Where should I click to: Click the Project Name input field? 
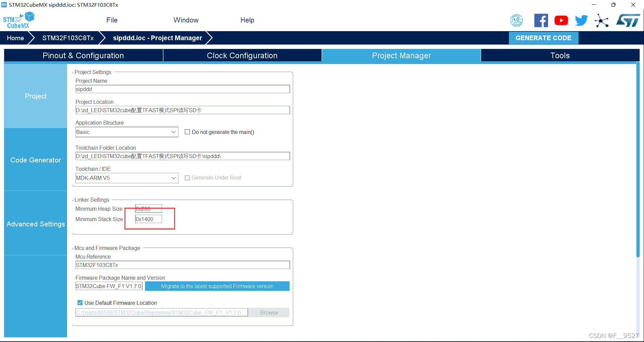pyautogui.click(x=182, y=89)
